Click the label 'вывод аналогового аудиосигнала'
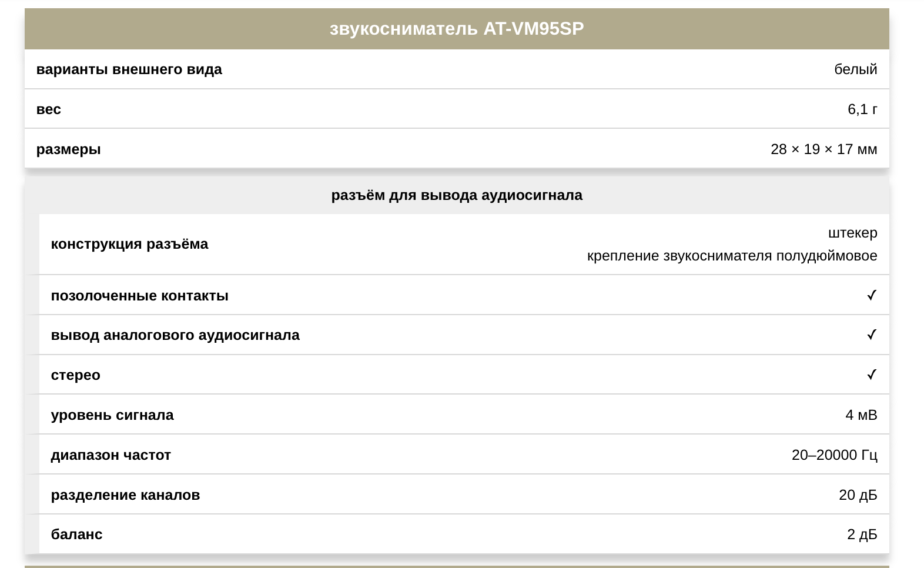Screen dimensions: 924x568 coord(175,335)
